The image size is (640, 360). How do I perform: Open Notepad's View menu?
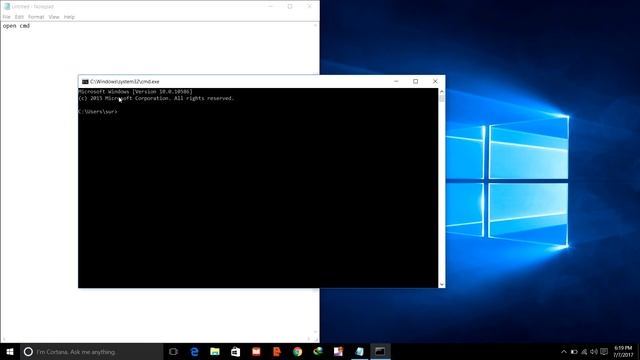[x=54, y=17]
